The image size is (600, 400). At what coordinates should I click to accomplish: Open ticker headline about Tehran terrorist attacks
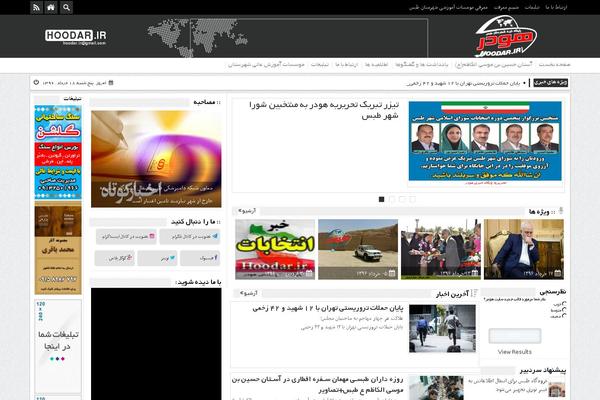[463, 83]
